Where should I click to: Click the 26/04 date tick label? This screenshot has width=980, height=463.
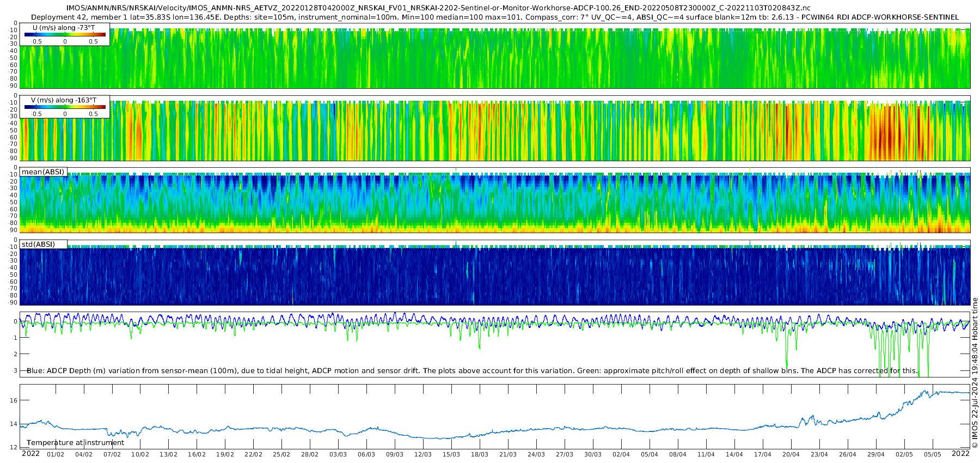click(x=848, y=454)
